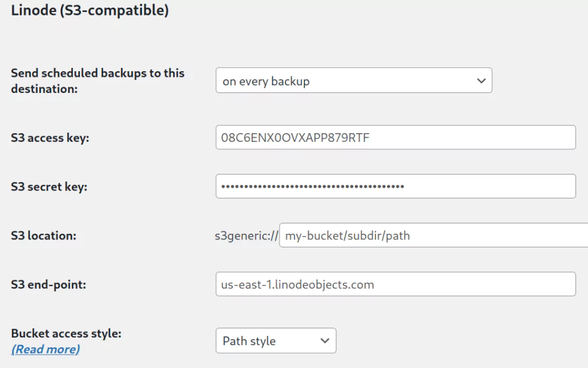Focus the S3 access key input field
Image resolution: width=588 pixels, height=368 pixels.
click(395, 138)
